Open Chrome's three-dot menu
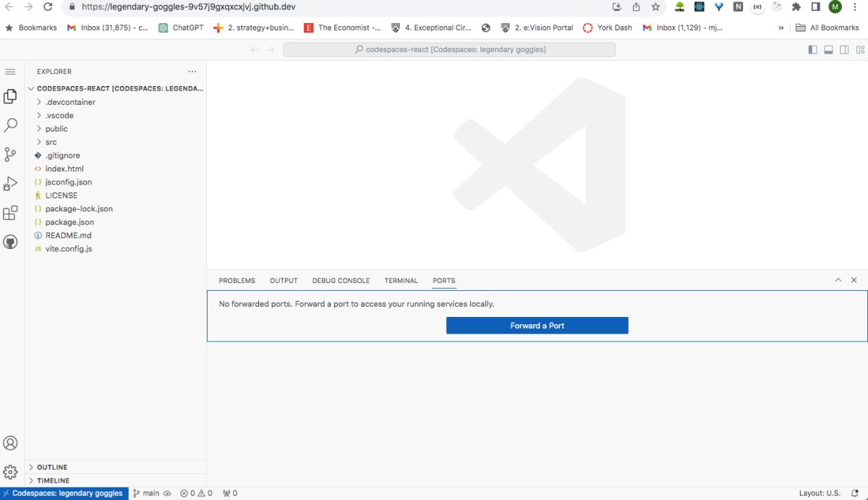 (855, 7)
